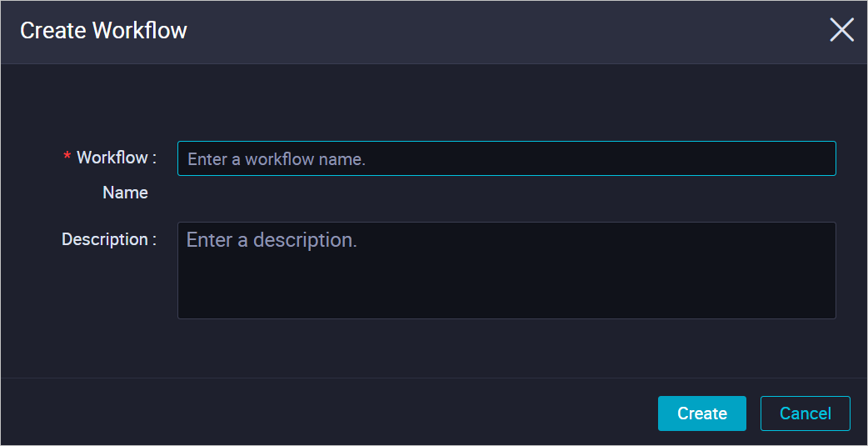Image resolution: width=868 pixels, height=446 pixels.
Task: Click the X icon in the header
Action: pyautogui.click(x=841, y=31)
